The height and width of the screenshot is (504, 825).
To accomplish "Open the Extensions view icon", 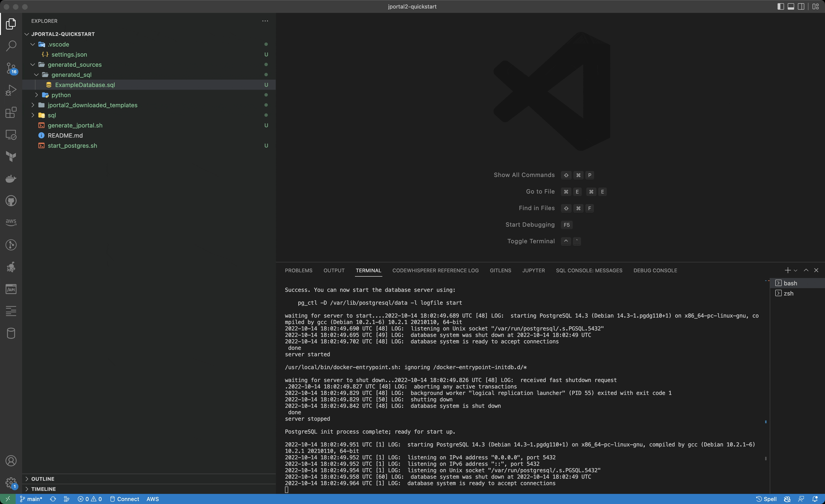I will click(x=11, y=112).
